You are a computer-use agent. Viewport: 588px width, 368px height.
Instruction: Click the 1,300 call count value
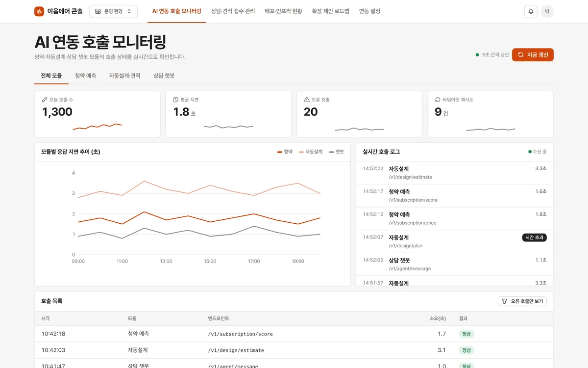57,112
